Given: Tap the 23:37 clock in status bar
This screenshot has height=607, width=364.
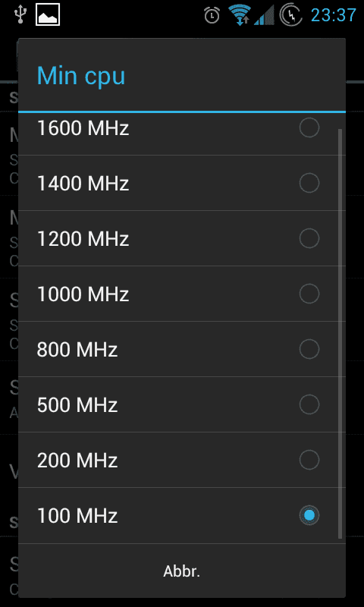Looking at the screenshot, I should tap(334, 15).
